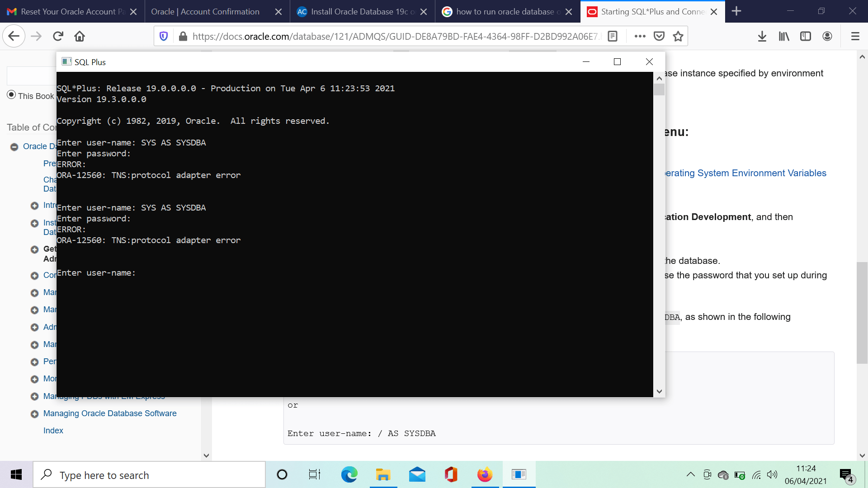
Task: Show the Library bookmarks and history icon
Action: click(x=783, y=36)
